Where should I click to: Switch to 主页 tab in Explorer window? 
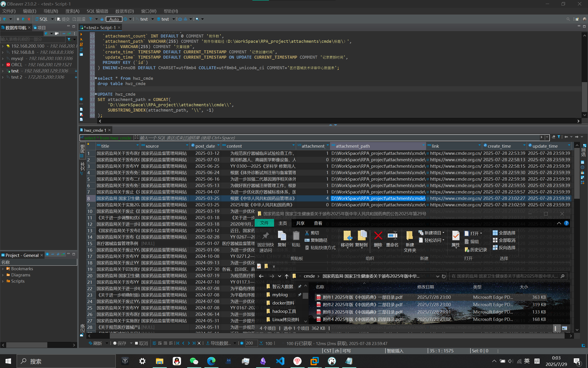(283, 223)
